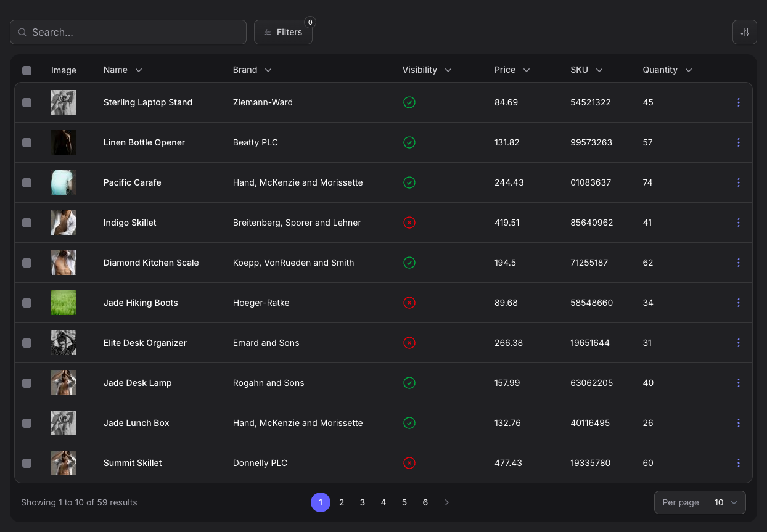Screen dimensions: 767x532
Task: Click the Jade Desk Lamp product name
Action: pyautogui.click(x=137, y=383)
